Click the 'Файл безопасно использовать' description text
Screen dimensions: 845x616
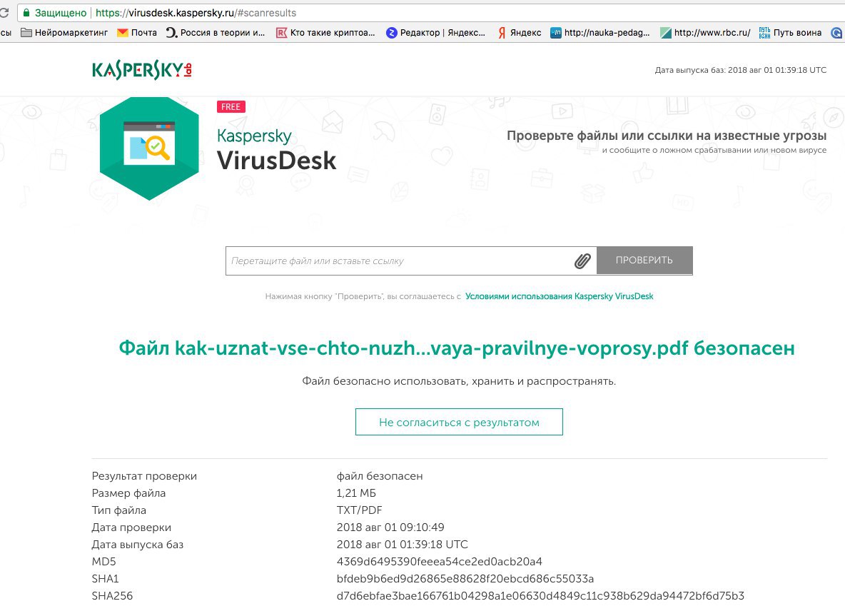pyautogui.click(x=459, y=382)
